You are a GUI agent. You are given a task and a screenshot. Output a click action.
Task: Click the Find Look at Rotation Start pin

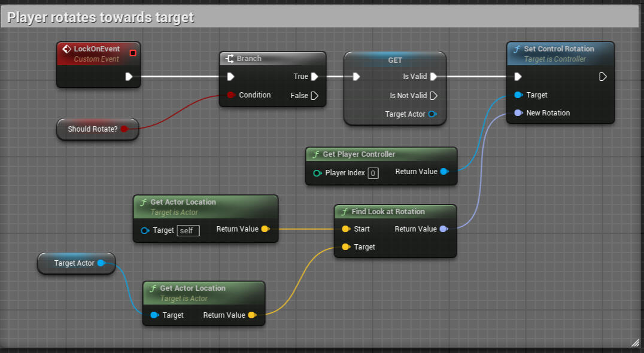point(346,229)
